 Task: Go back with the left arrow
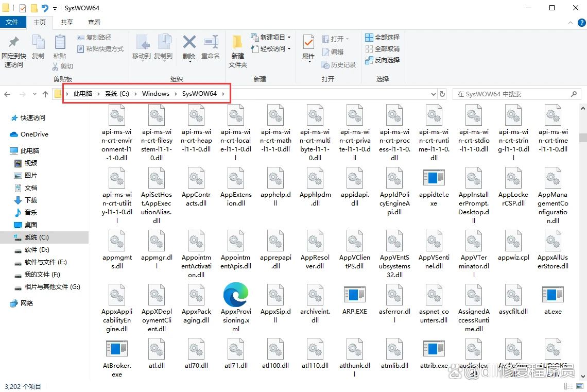pos(7,94)
